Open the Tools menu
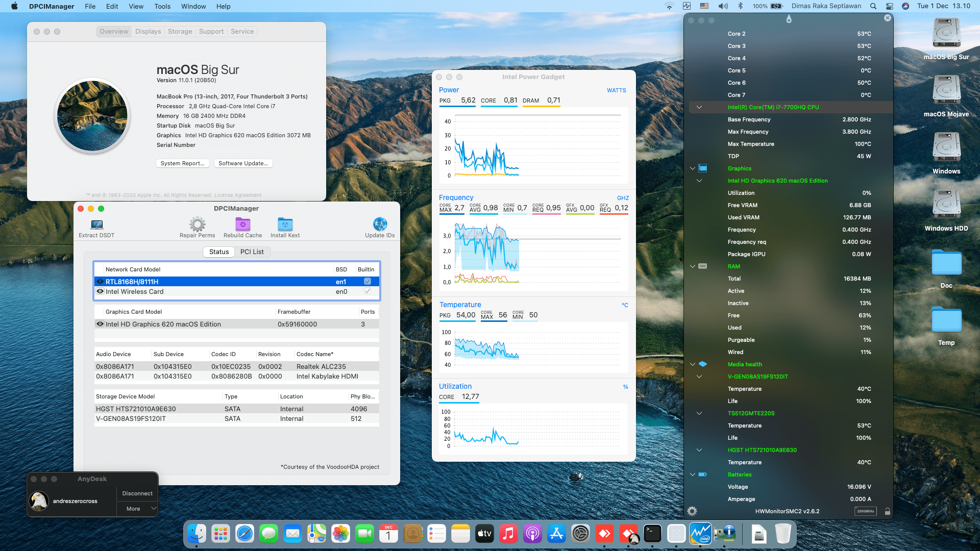This screenshot has width=980, height=551. point(162,6)
